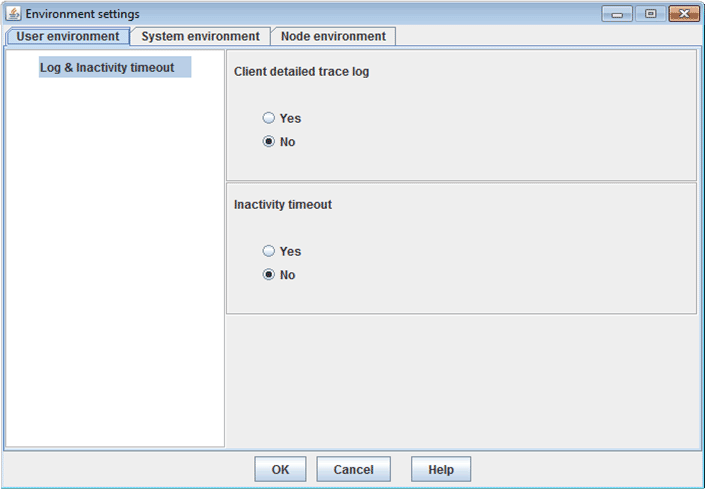Click the Environment settings title text

click(x=82, y=14)
